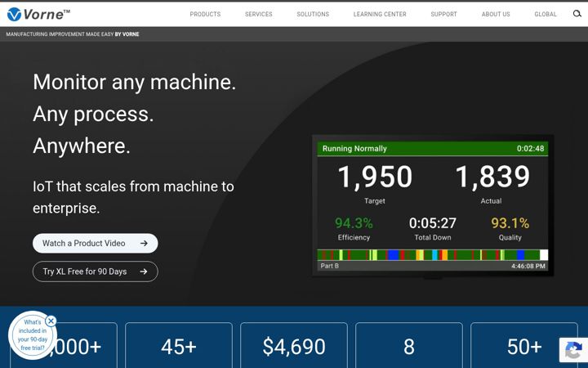Click the reCAPTCHA badge icon
Image resolution: width=588 pixels, height=368 pixels.
coord(573,350)
